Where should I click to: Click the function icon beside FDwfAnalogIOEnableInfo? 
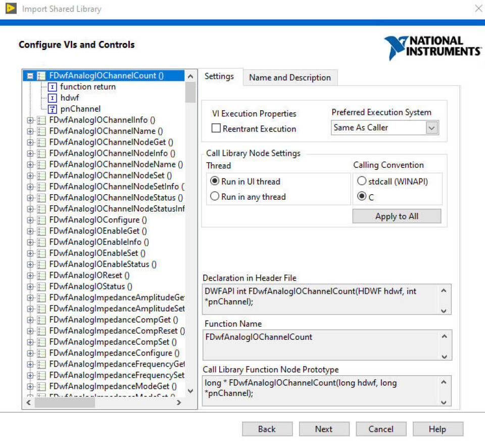tap(41, 242)
